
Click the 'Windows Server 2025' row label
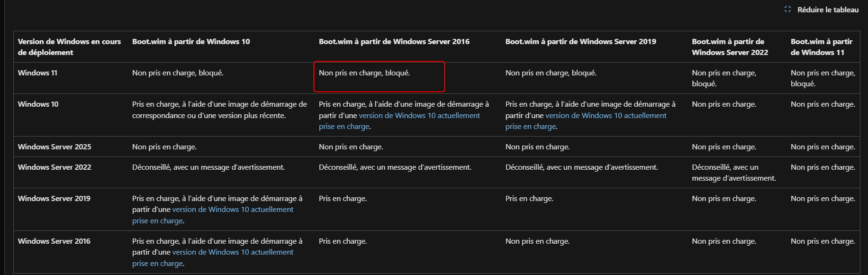[x=54, y=147]
